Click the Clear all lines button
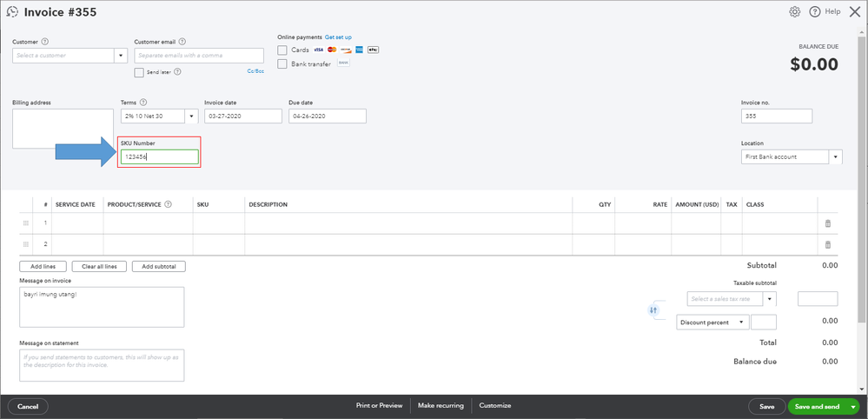Screen dimensions: 868x419 [x=99, y=266]
